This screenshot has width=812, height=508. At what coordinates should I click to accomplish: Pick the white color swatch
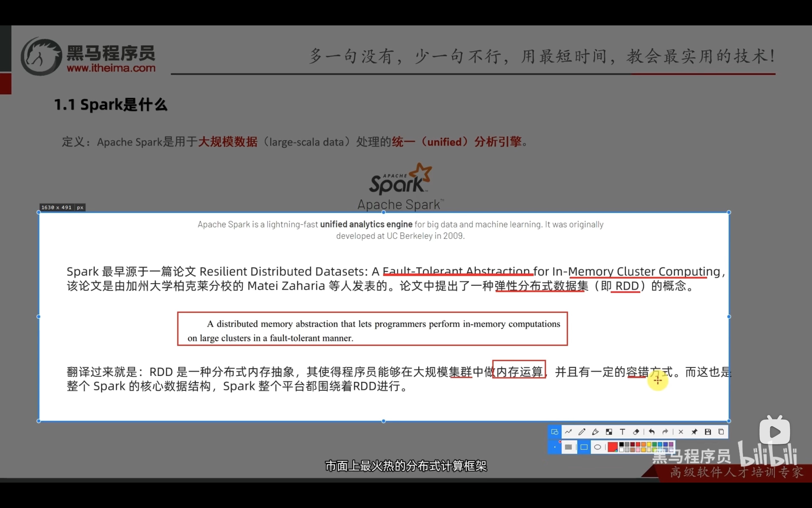point(622,450)
